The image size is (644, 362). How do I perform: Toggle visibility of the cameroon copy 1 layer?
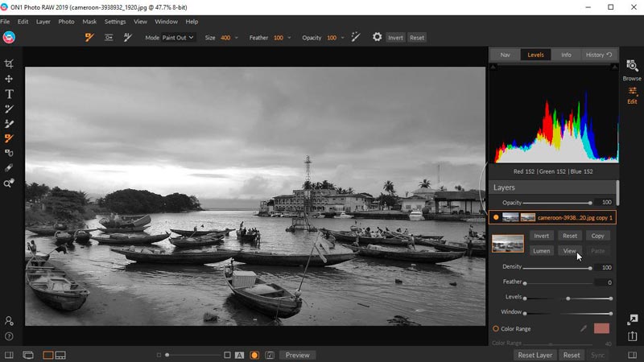pyautogui.click(x=496, y=217)
